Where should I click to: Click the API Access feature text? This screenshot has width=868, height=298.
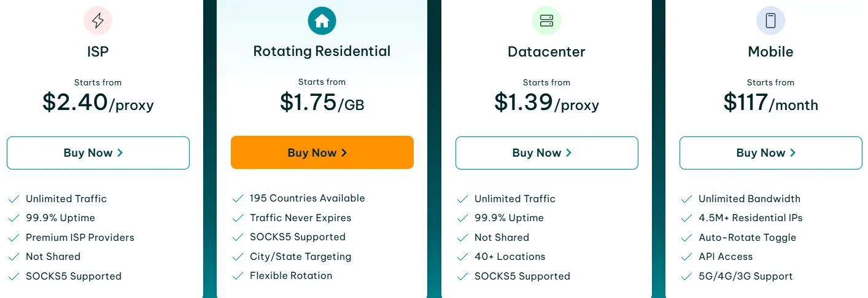[x=726, y=257]
